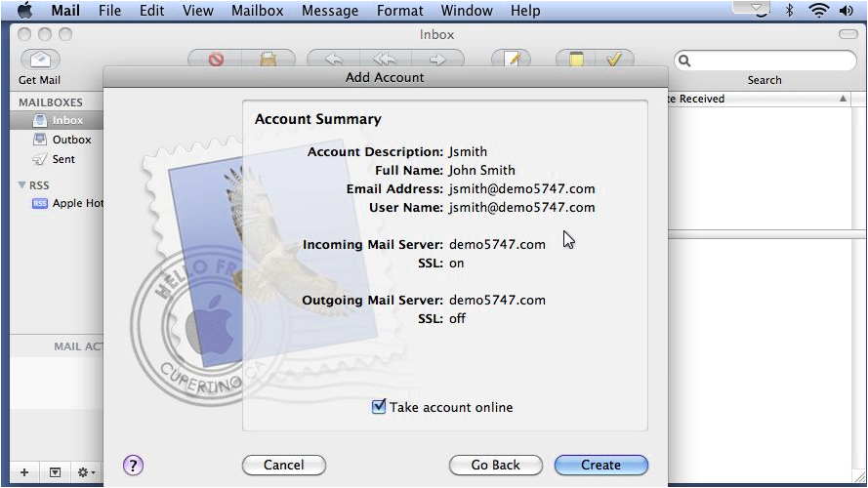
Task: Collapse the RSS section triangle
Action: [22, 184]
